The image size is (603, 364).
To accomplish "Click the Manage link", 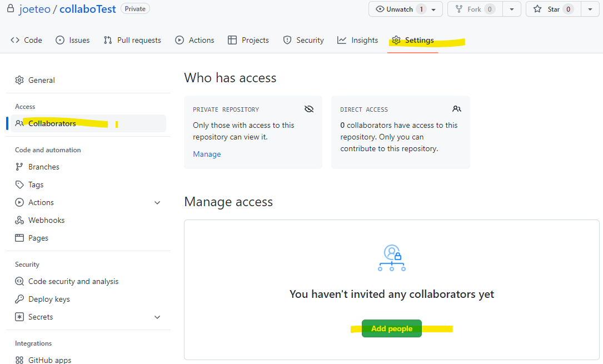I will [x=207, y=154].
